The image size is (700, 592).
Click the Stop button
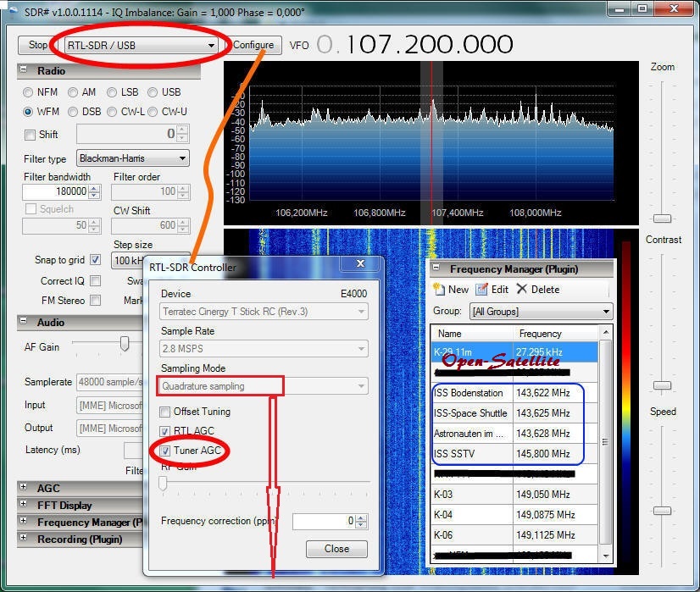tap(37, 45)
